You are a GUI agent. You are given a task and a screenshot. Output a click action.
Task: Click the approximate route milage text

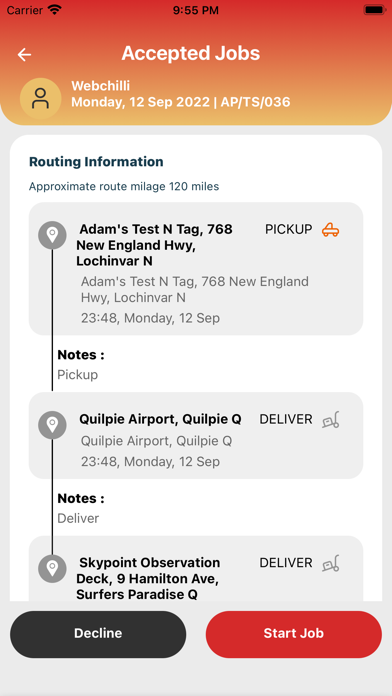(124, 186)
